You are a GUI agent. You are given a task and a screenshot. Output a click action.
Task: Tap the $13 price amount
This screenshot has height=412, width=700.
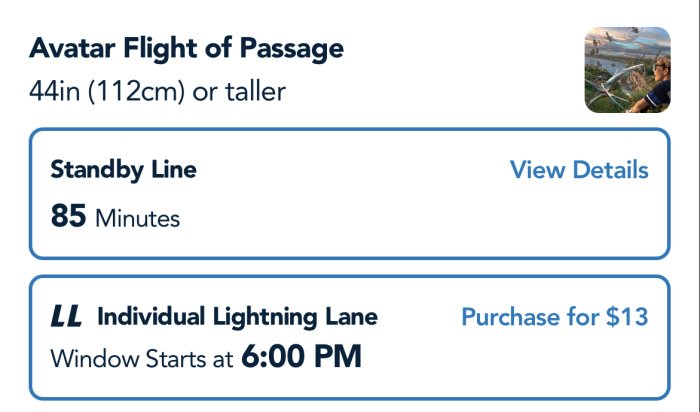tap(627, 316)
